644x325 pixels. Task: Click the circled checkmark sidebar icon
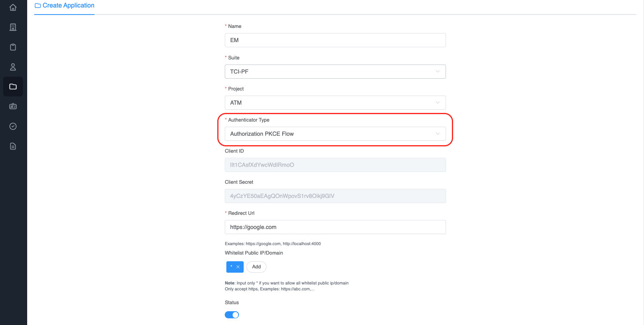13,126
